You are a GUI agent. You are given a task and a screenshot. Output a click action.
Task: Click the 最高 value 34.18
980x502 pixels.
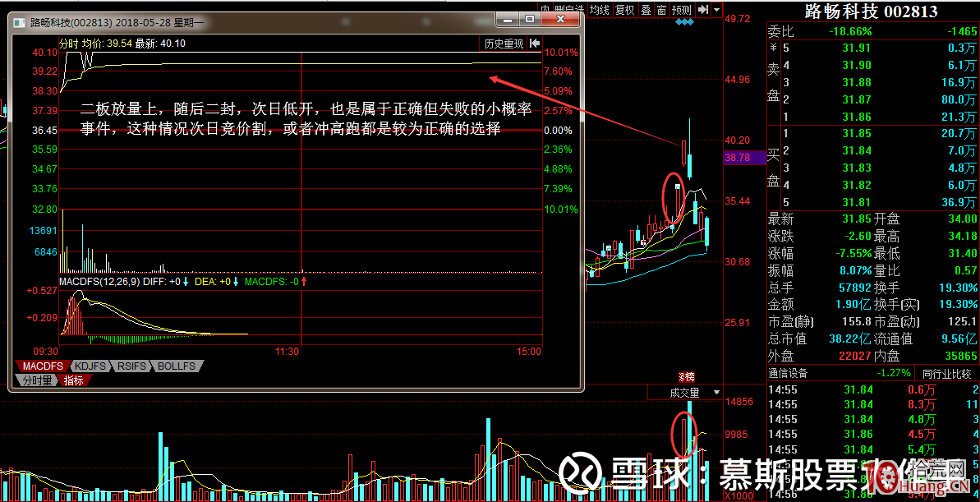point(961,237)
